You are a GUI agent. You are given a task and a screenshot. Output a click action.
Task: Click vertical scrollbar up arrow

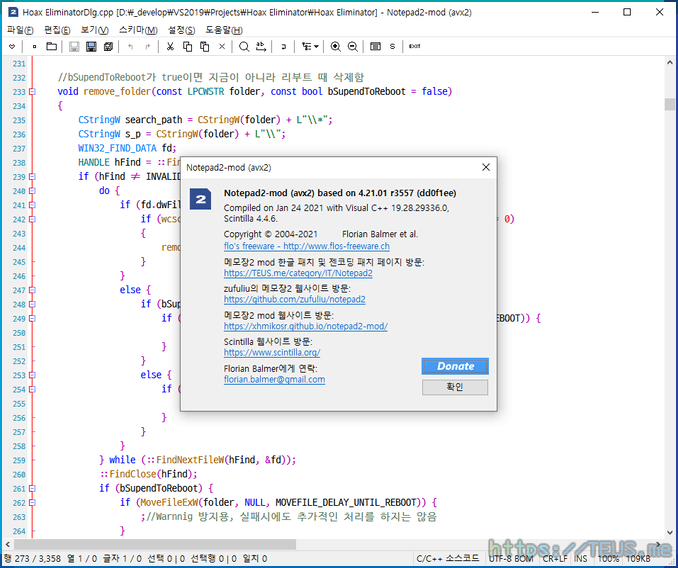(669, 63)
